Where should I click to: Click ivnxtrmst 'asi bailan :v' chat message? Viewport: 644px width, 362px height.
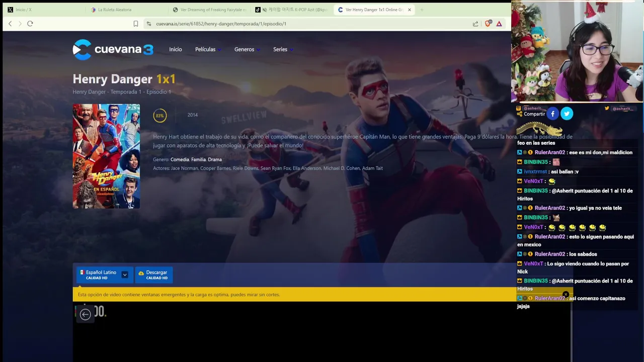548,171
